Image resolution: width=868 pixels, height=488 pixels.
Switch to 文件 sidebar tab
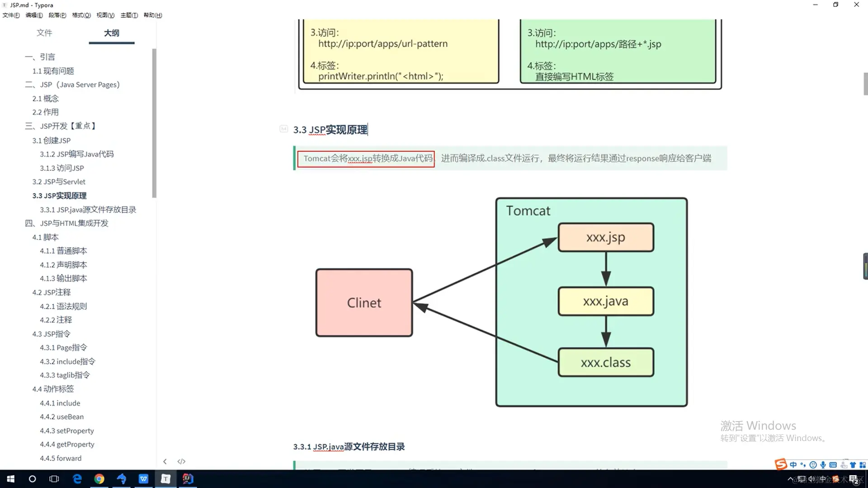44,33
